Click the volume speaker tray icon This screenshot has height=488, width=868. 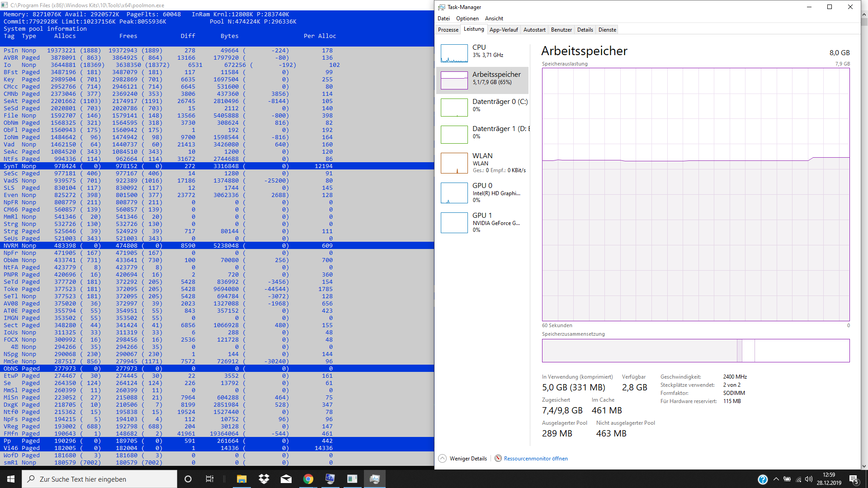pos(809,479)
